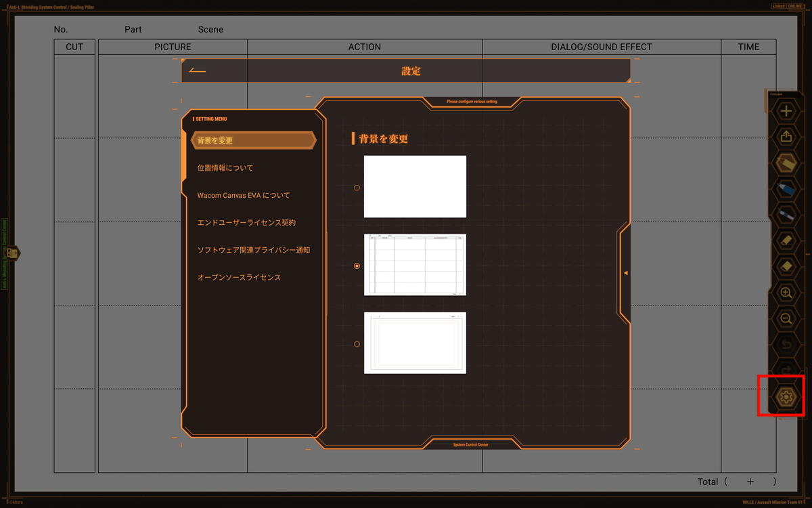This screenshot has width=812, height=508.
Task: Open オープンソースライセンス entry
Action: coord(239,278)
